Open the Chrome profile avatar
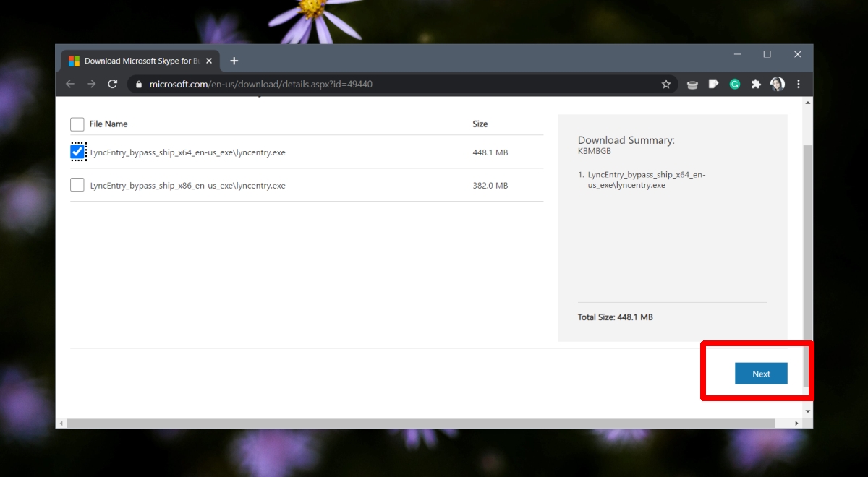Screen dimensions: 868x477 click(x=778, y=84)
